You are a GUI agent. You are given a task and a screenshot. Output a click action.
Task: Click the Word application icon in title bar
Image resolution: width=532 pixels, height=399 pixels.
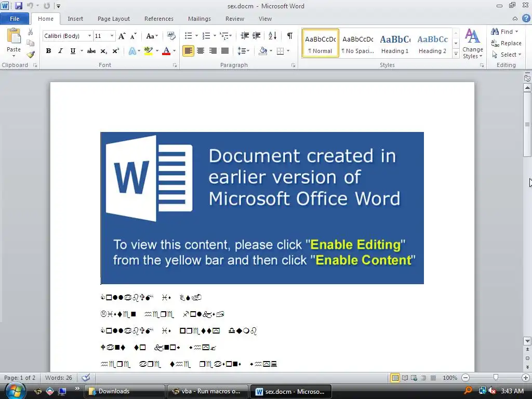tap(5, 6)
